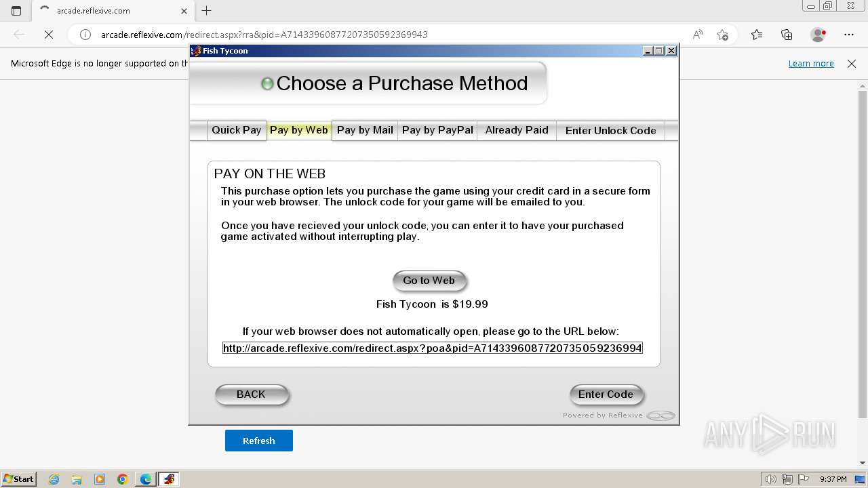This screenshot has height=488, width=868.
Task: Stop loading the page
Action: 49,35
